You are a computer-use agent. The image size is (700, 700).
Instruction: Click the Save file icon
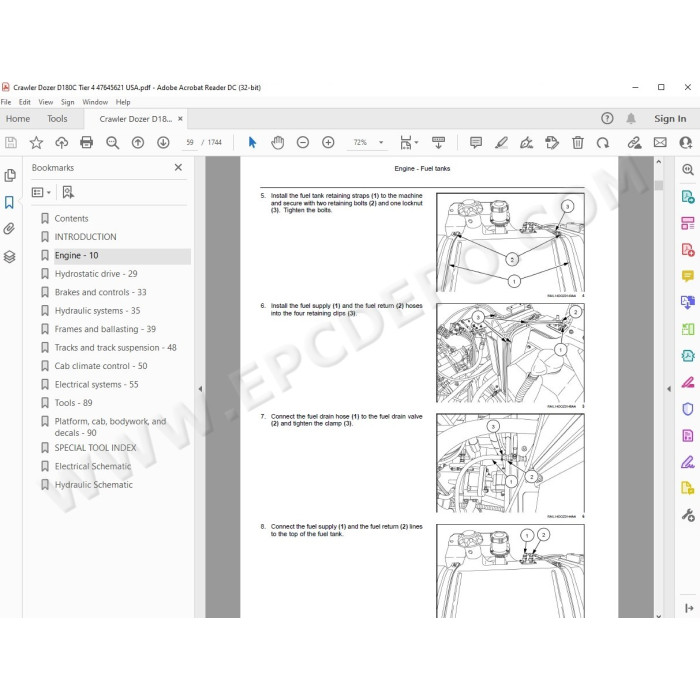[11, 142]
